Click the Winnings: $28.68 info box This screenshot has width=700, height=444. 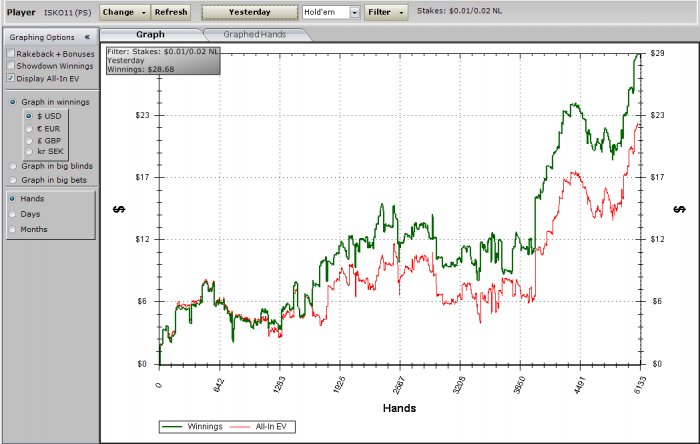163,61
